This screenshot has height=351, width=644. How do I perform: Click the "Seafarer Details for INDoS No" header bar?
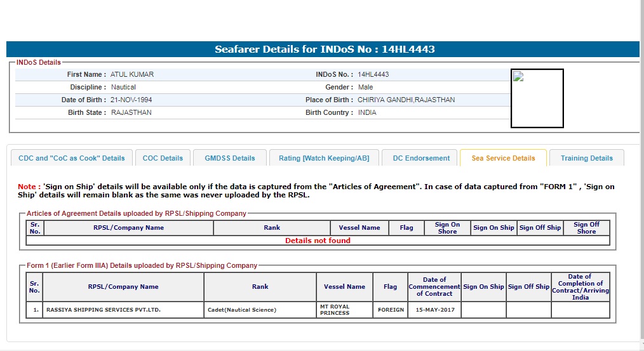click(323, 50)
